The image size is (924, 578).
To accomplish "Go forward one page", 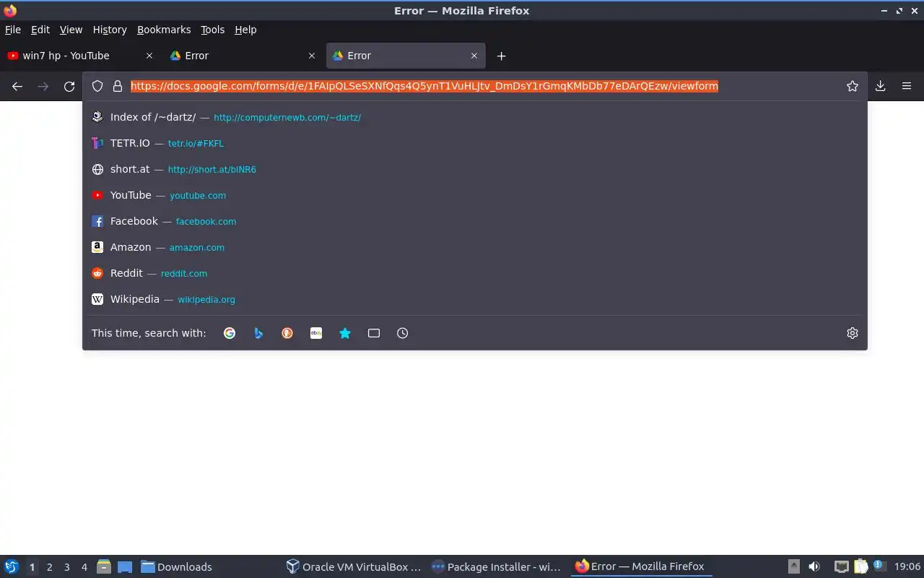I will coord(43,86).
